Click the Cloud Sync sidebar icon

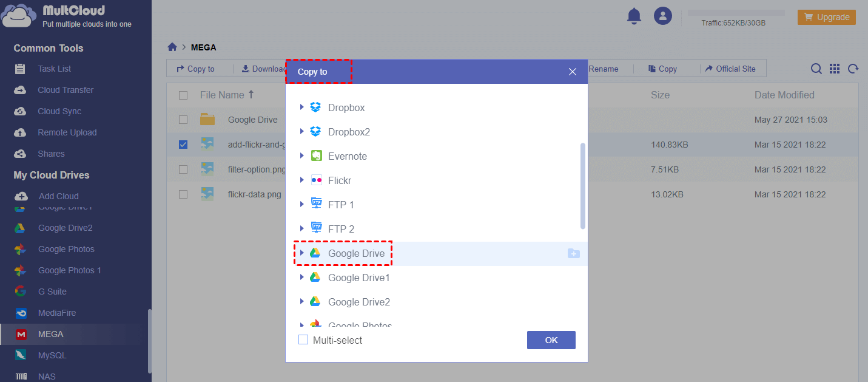click(x=21, y=111)
